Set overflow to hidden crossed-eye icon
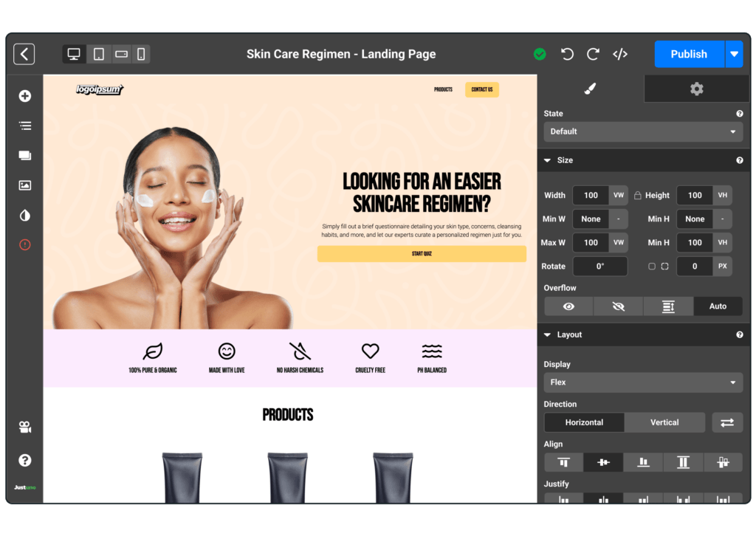 coord(618,306)
